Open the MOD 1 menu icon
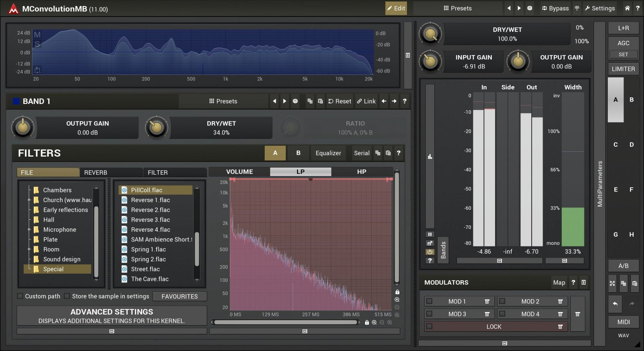Image resolution: width=644 pixels, height=351 pixels. (487, 301)
